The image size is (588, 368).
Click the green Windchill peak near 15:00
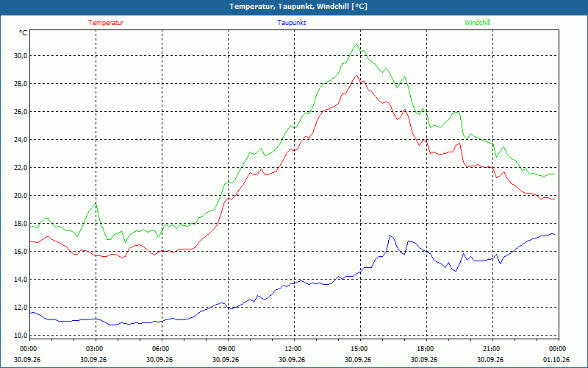point(356,44)
